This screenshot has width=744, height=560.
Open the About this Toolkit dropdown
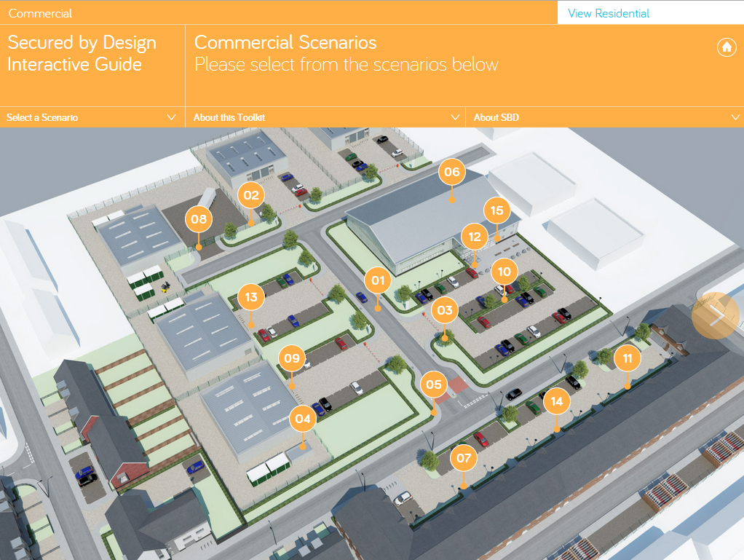point(325,117)
